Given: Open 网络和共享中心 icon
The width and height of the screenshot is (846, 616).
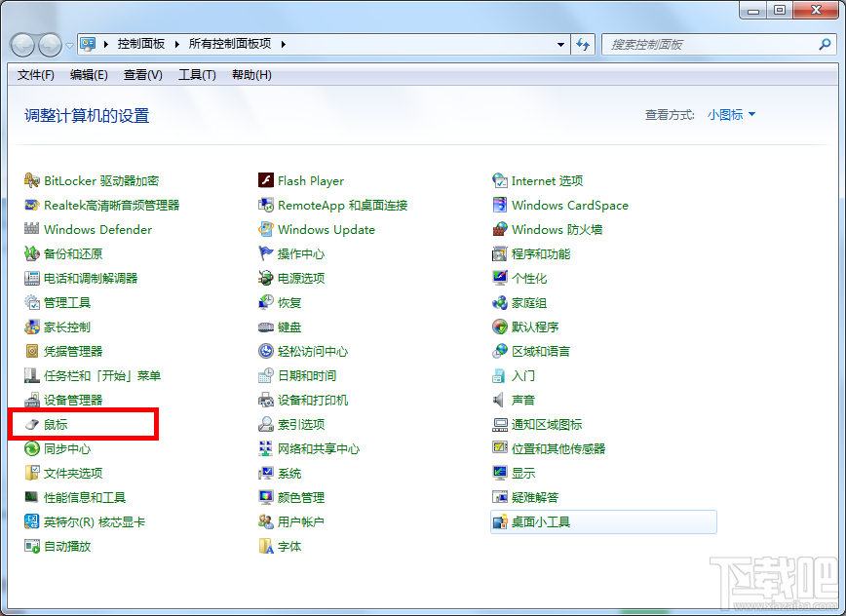Looking at the screenshot, I should tap(266, 448).
